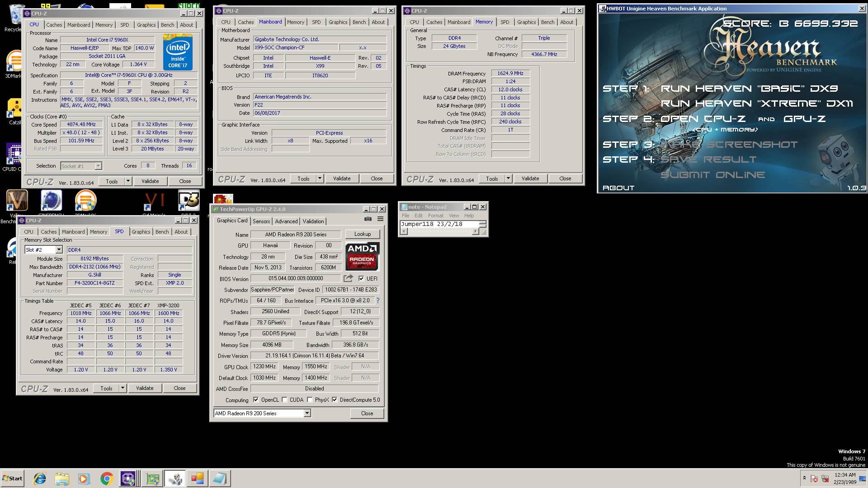Viewport: 868px width, 488px height.
Task: Click the Notepad horizontal scrollbar left arrow
Action: [x=404, y=231]
